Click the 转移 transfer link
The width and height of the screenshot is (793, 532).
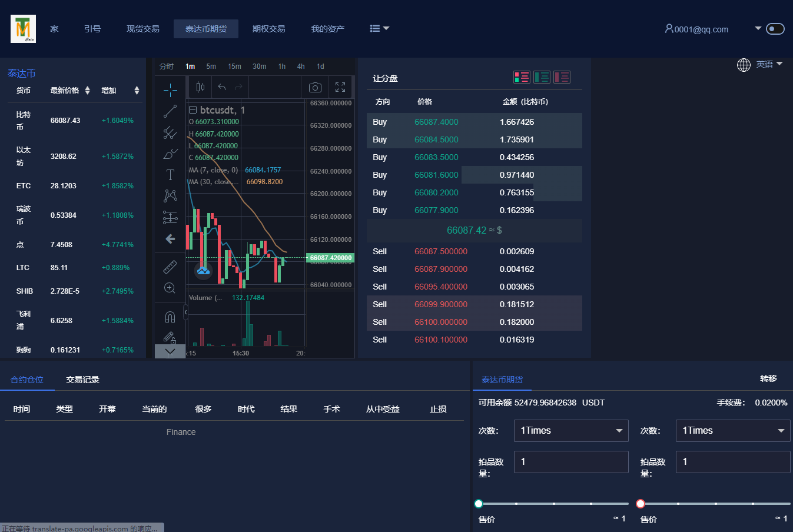click(x=768, y=379)
